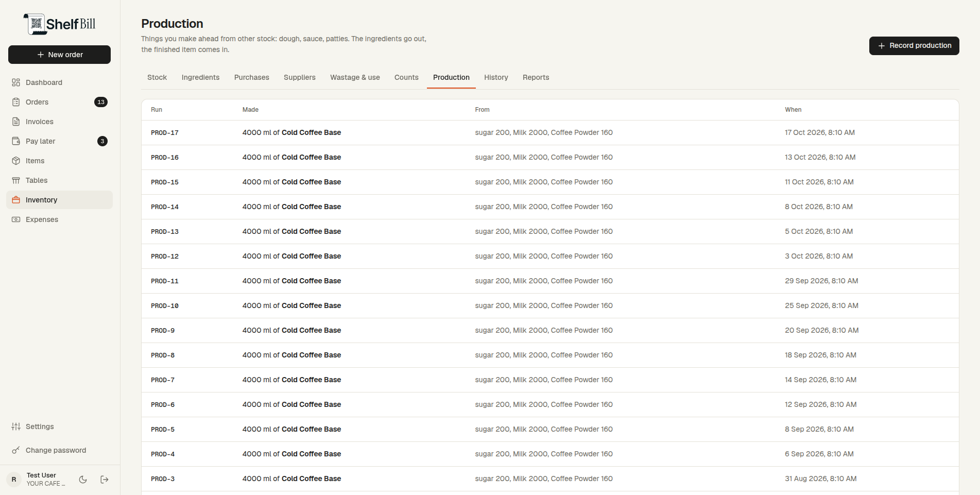Click the date 13 Oct 2026, 8:10 AM

click(x=820, y=157)
